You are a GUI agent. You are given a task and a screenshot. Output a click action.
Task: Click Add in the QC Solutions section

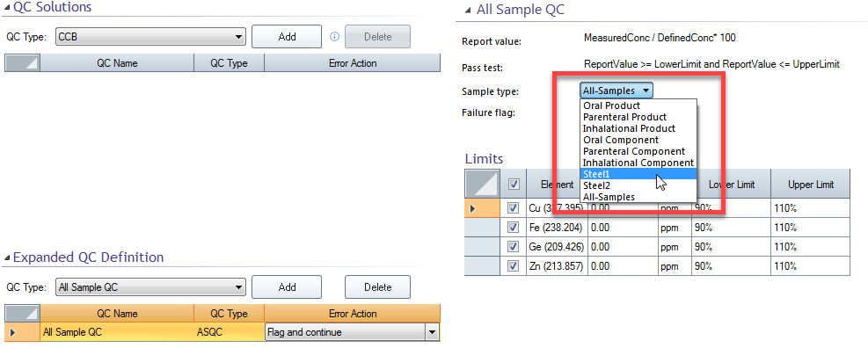287,37
